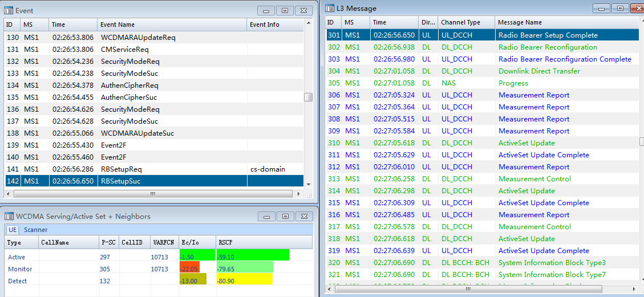Click Message Name column header in L3 Message

point(567,23)
